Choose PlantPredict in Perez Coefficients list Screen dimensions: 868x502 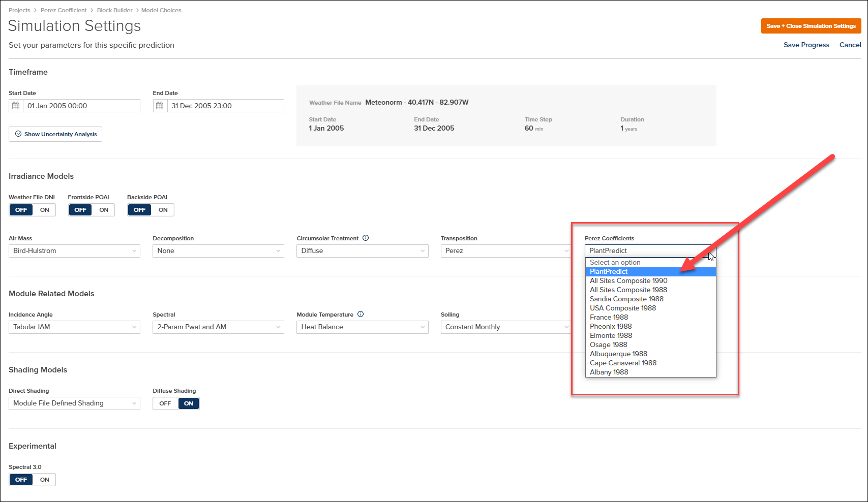[x=651, y=272]
